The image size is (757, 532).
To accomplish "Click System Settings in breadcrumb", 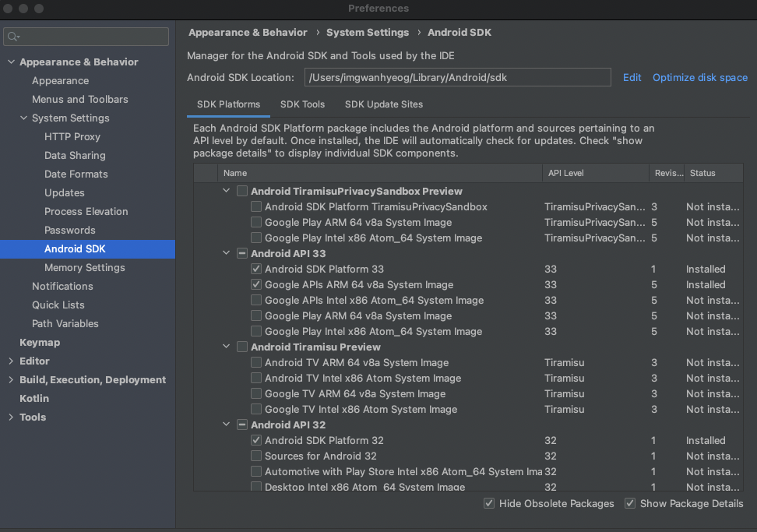I will 368,33.
